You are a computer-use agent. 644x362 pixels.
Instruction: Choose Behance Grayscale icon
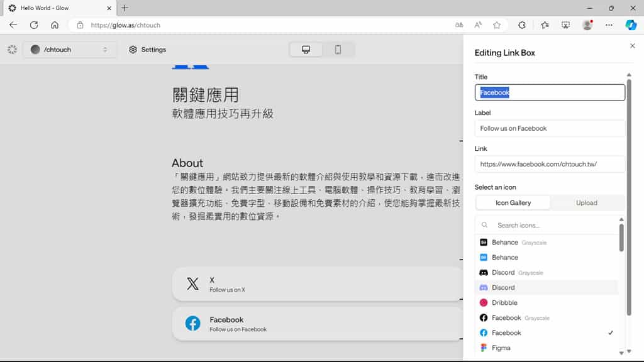tap(548, 243)
